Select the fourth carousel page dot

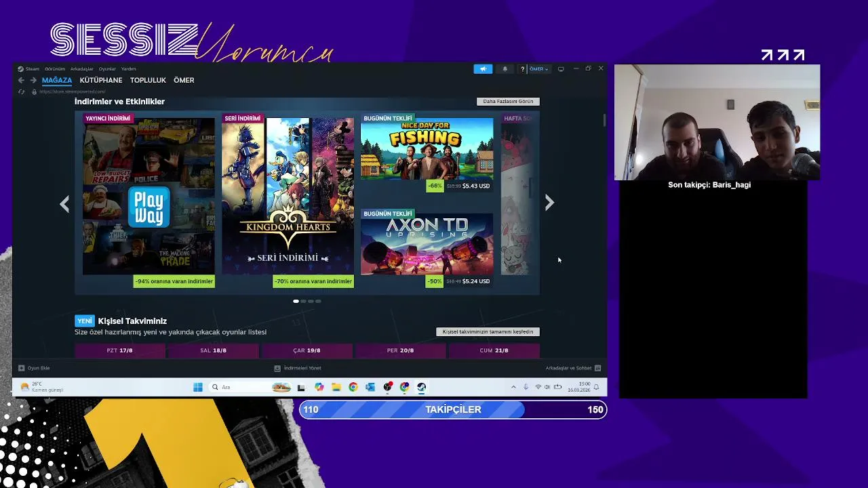(318, 301)
